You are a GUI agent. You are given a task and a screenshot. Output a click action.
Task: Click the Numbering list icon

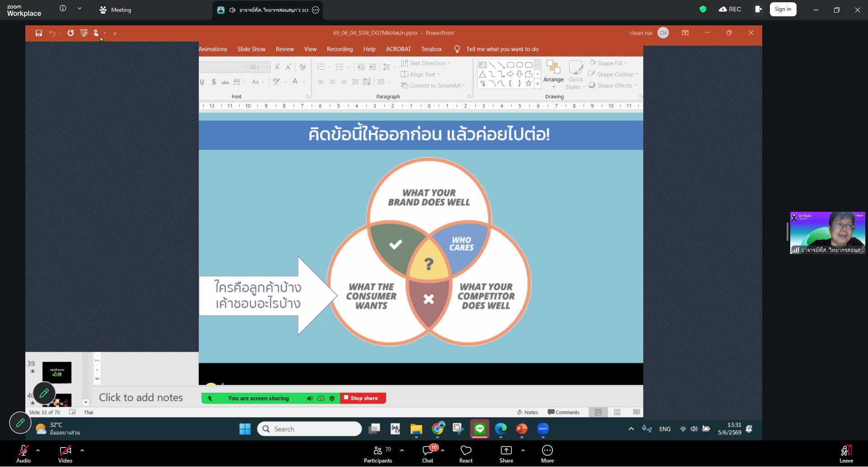tap(340, 67)
